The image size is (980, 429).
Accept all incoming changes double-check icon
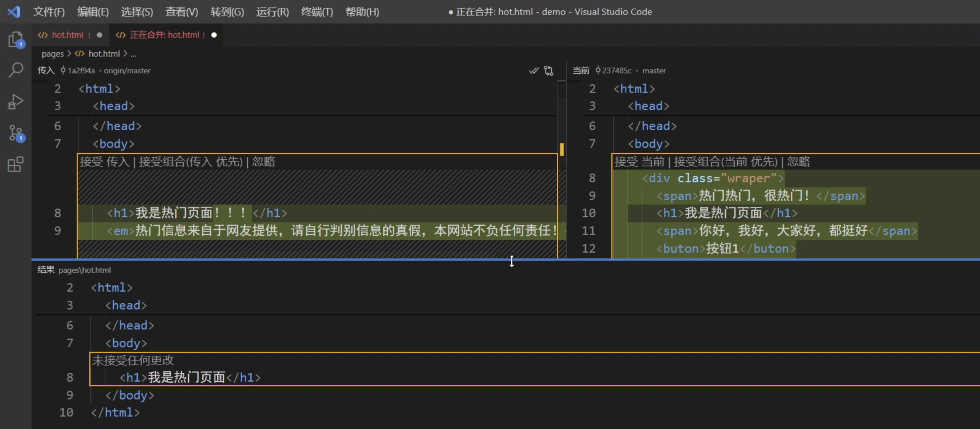534,70
